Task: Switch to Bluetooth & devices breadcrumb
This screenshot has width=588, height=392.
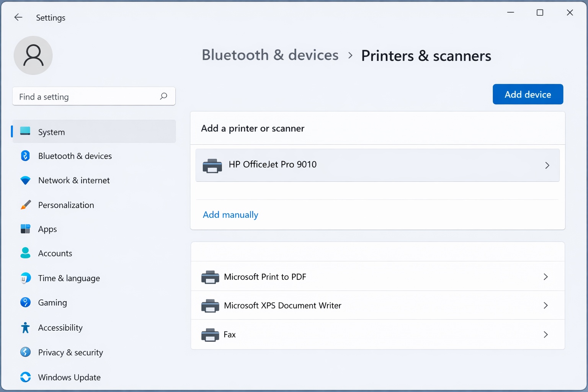Action: 270,55
